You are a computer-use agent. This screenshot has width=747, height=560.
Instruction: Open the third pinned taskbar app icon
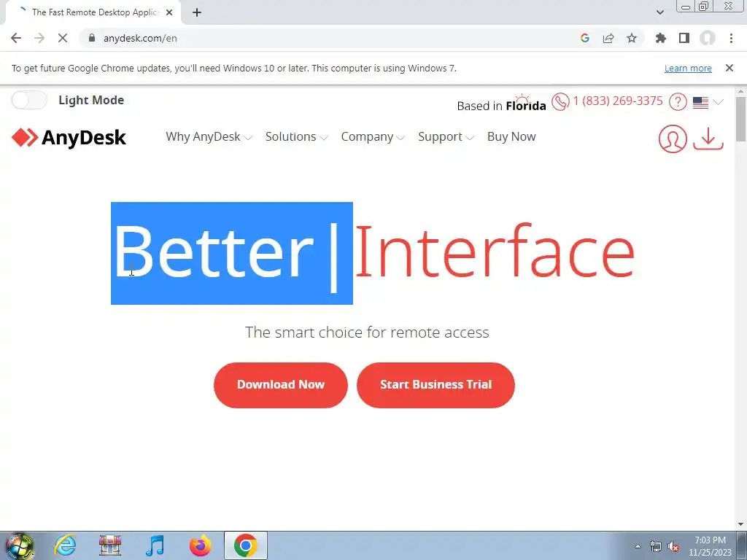(110, 545)
